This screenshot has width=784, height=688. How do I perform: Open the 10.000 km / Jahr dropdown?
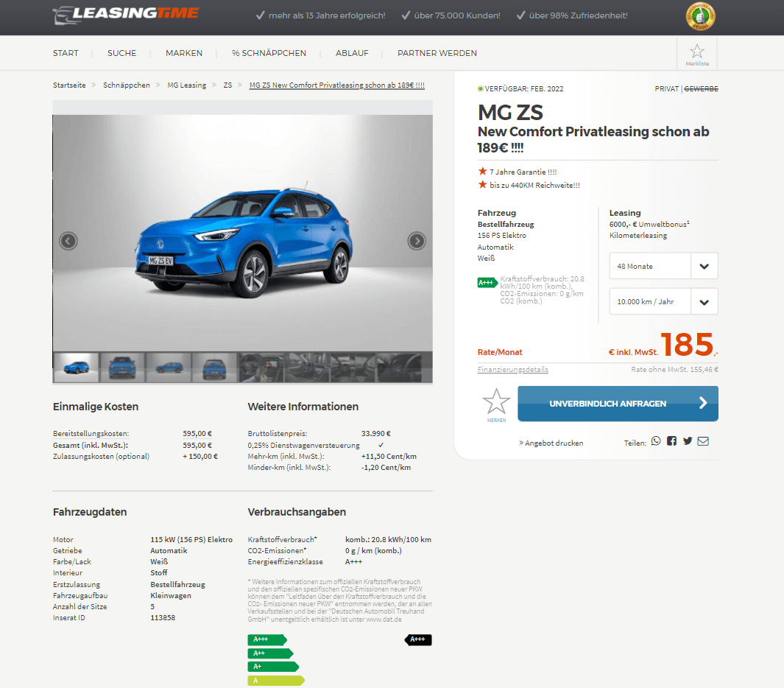(663, 301)
